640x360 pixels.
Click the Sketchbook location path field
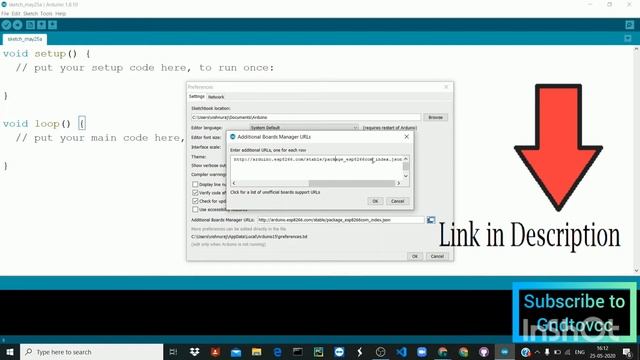pyautogui.click(x=306, y=118)
